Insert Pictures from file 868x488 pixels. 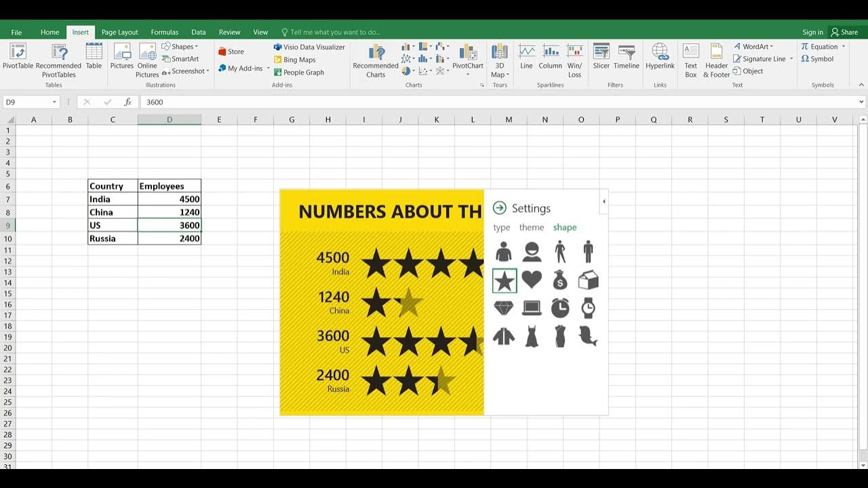(122, 57)
